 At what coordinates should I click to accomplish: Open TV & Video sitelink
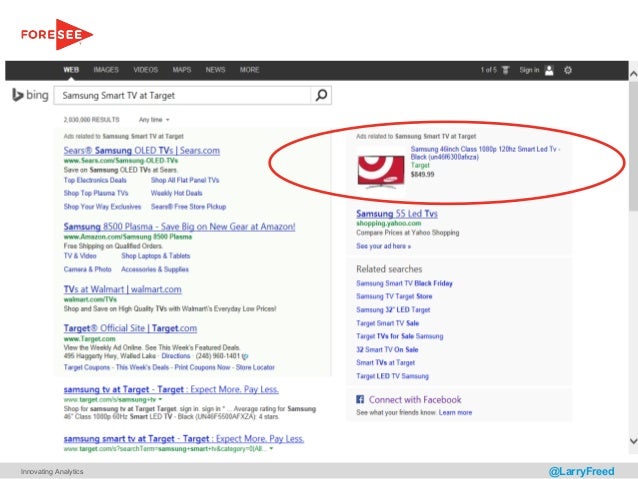(x=80, y=256)
